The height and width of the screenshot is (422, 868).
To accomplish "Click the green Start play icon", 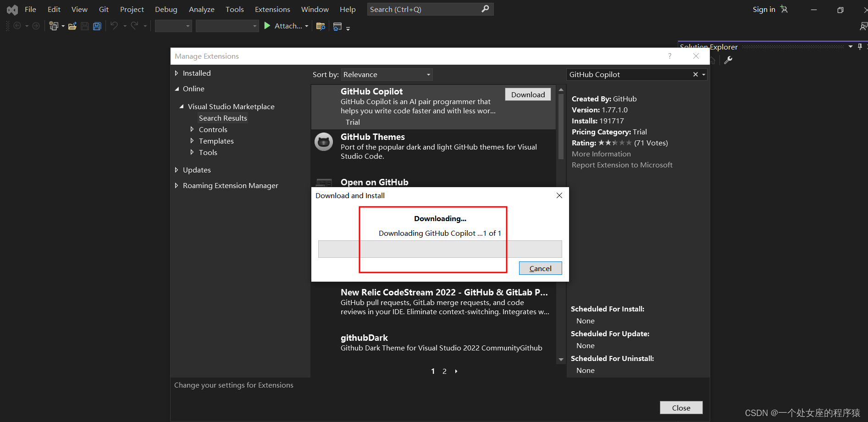I will [x=267, y=26].
